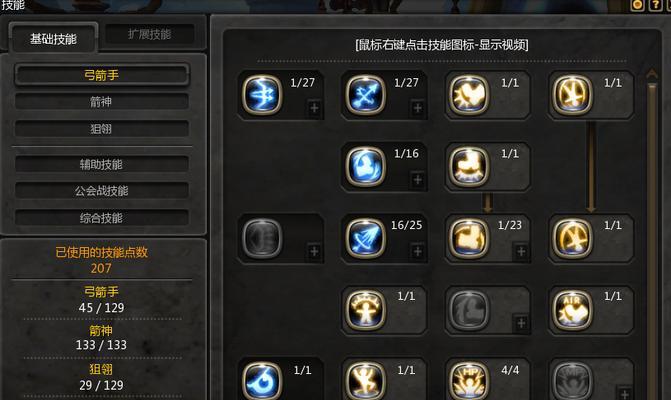Open the 基础技能 tab
Screen dimensions: 671x400
pos(53,39)
